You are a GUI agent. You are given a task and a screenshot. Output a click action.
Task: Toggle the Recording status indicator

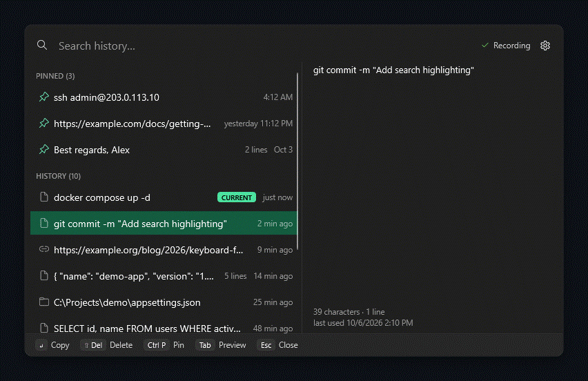[506, 46]
